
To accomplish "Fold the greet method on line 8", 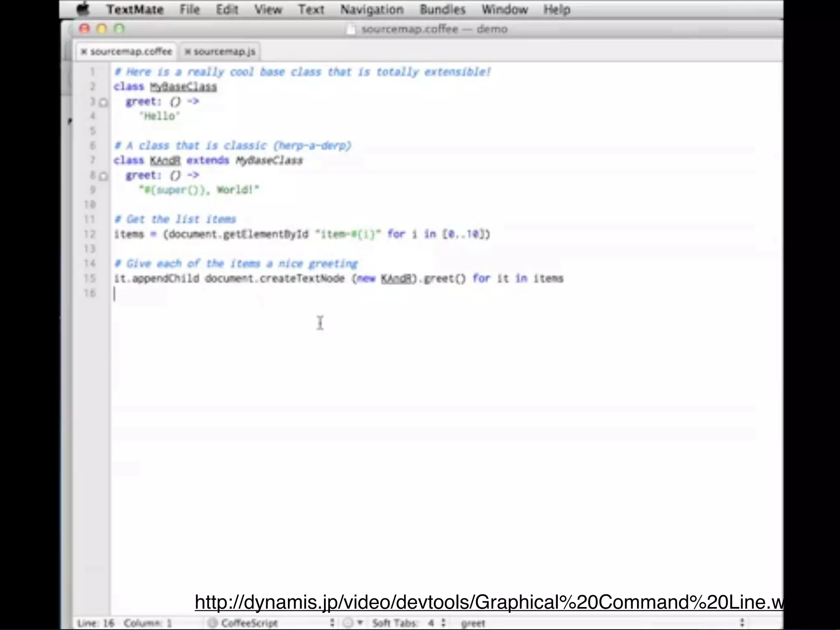I will (x=103, y=176).
